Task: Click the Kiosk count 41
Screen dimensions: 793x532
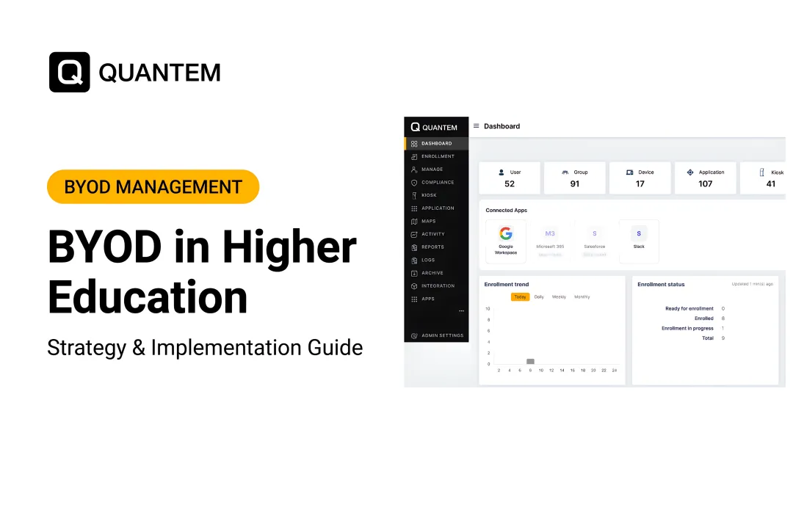Action: [x=771, y=184]
